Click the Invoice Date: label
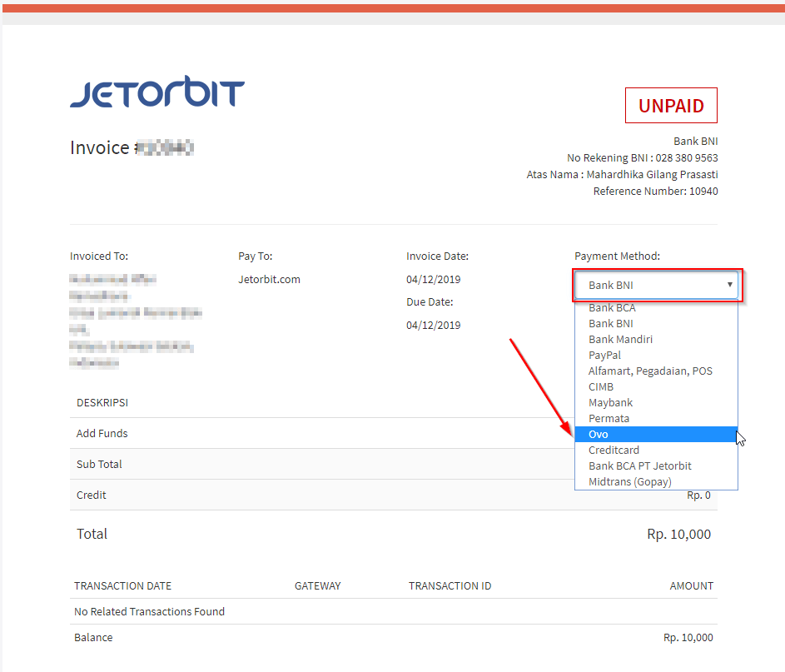The width and height of the screenshot is (785, 672). [x=438, y=256]
